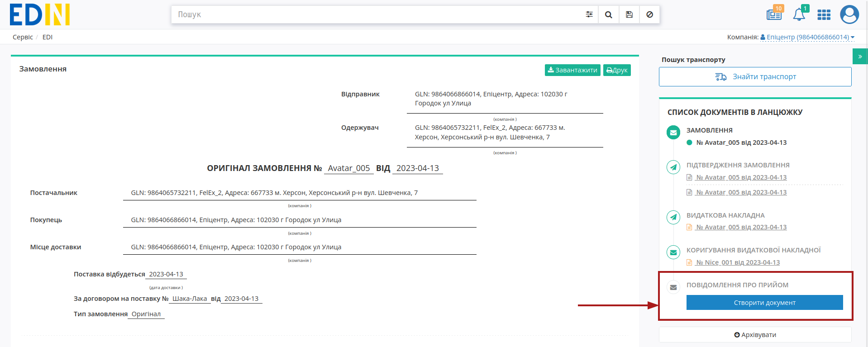
Task: Open notifications bell icon
Action: click(799, 14)
